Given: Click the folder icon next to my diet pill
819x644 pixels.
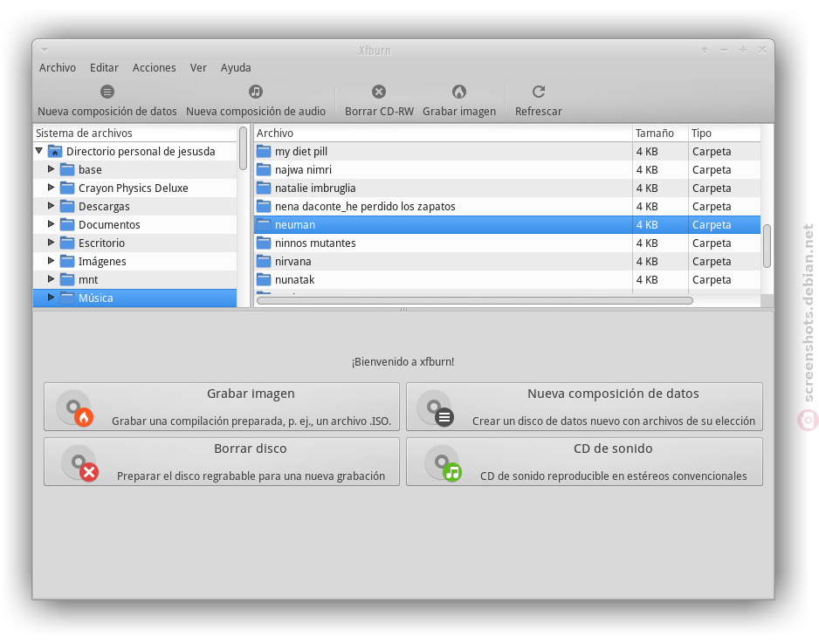Looking at the screenshot, I should pos(264,151).
